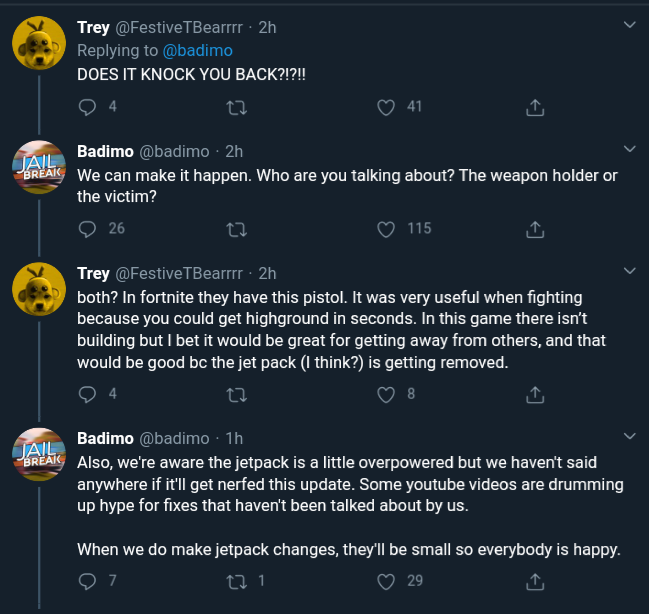Reply to Trey's fortnite pistol tweet
The height and width of the screenshot is (614, 649).
coord(87,394)
